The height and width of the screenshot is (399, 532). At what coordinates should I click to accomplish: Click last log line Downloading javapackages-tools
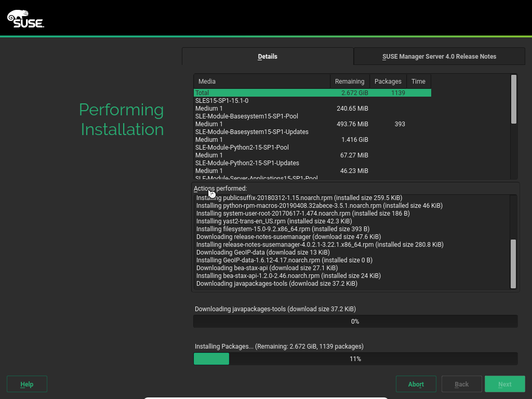pos(277,284)
